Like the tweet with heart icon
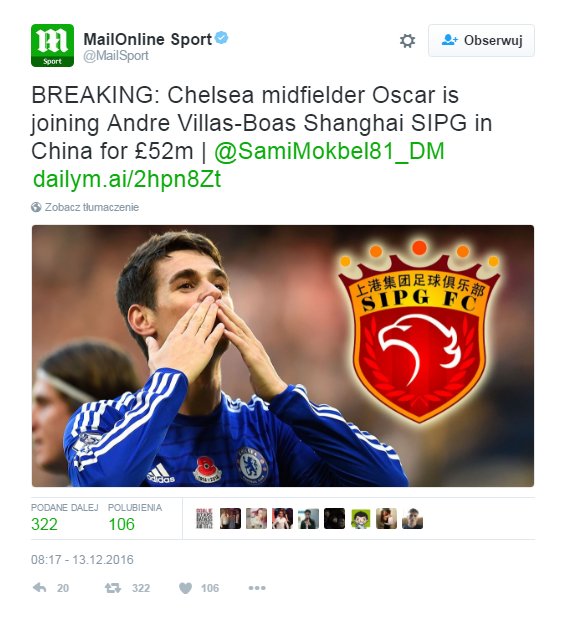The image size is (568, 624). [x=185, y=588]
